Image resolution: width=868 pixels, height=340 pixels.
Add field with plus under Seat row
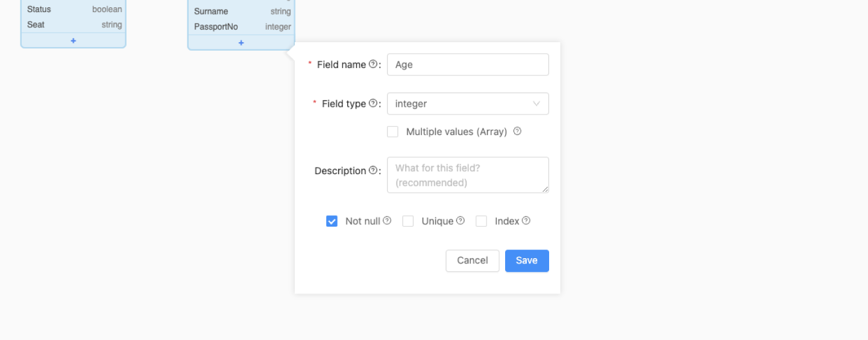tap(74, 40)
